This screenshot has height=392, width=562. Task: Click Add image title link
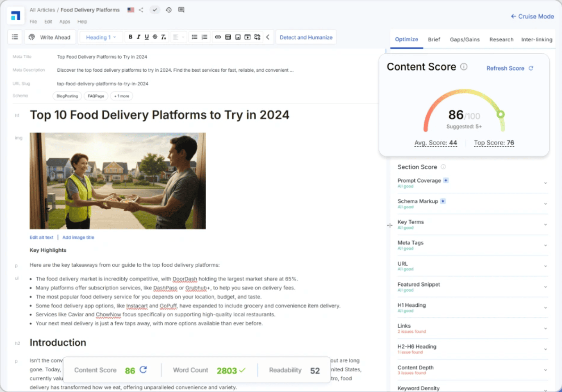(78, 237)
